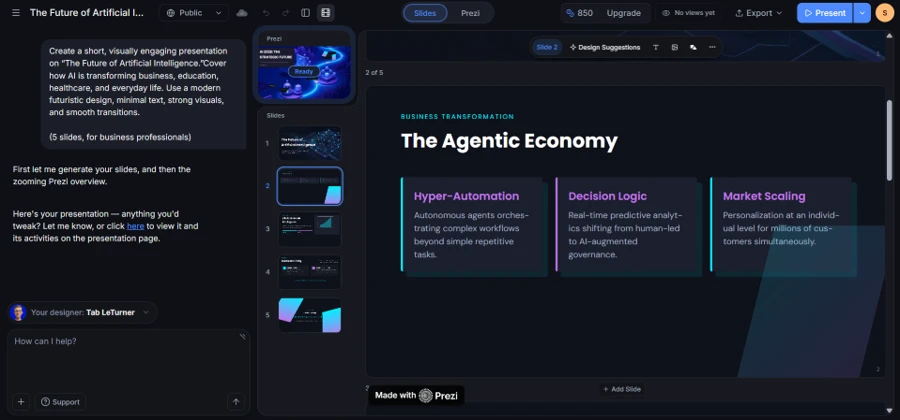The width and height of the screenshot is (900, 420).
Task: Toggle the filmstrip layout view
Action: point(325,13)
